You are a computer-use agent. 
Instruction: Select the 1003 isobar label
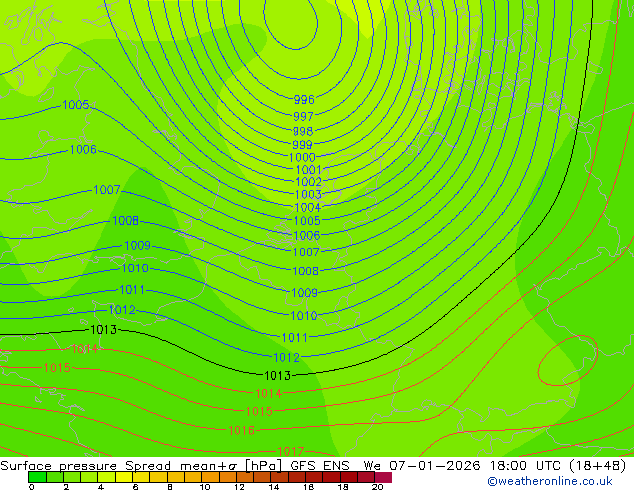308,194
